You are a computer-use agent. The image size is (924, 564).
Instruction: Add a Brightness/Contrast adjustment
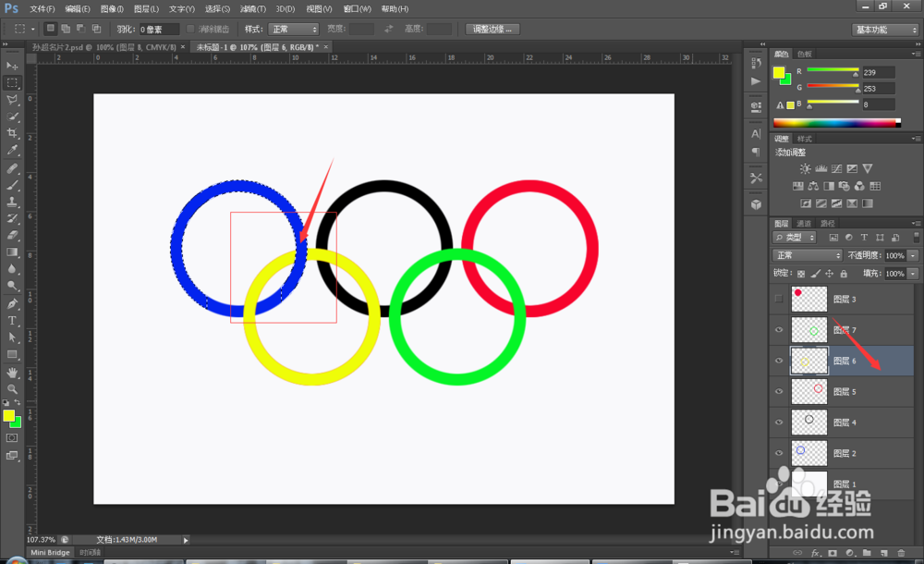(x=805, y=168)
